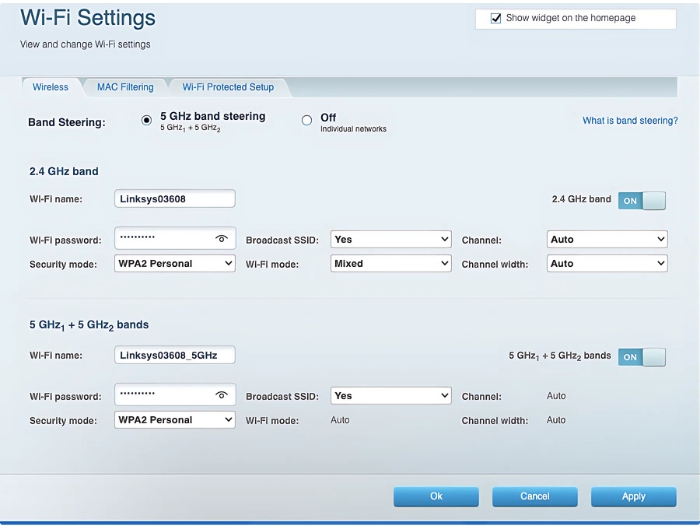
Task: Click View and change Wi-Fi settings text
Action: (x=85, y=45)
